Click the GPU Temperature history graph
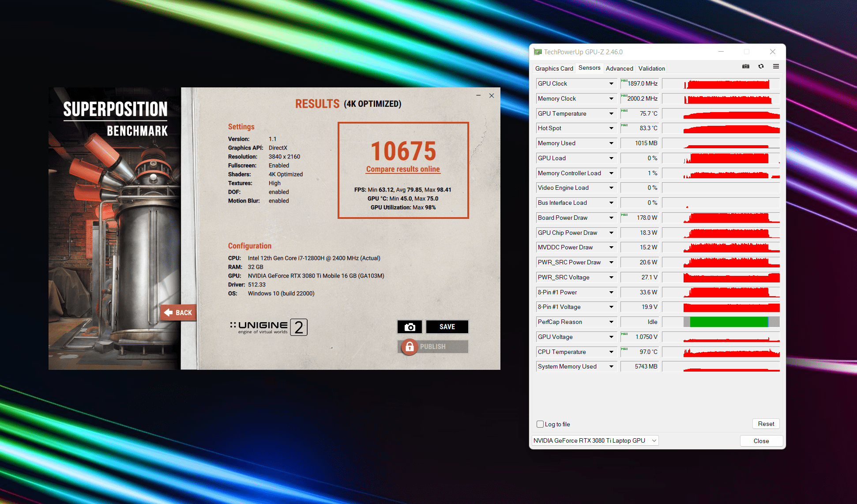 tap(721, 113)
